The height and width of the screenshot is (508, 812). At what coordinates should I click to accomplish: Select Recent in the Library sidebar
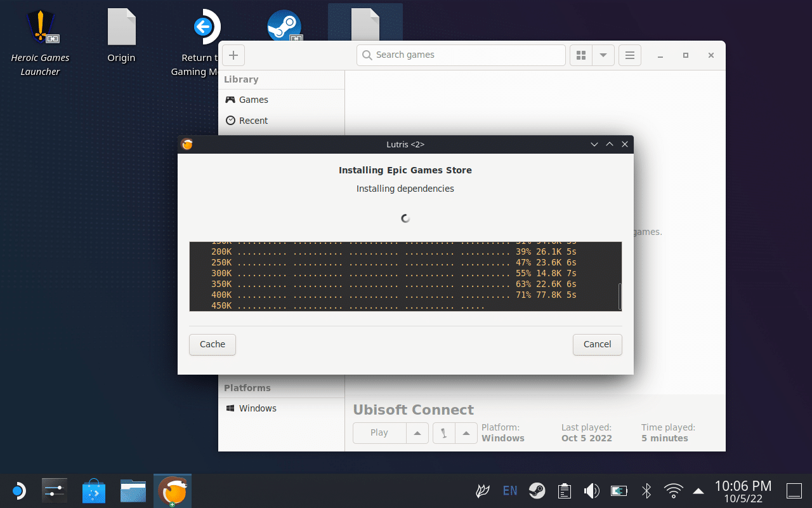pos(282,121)
